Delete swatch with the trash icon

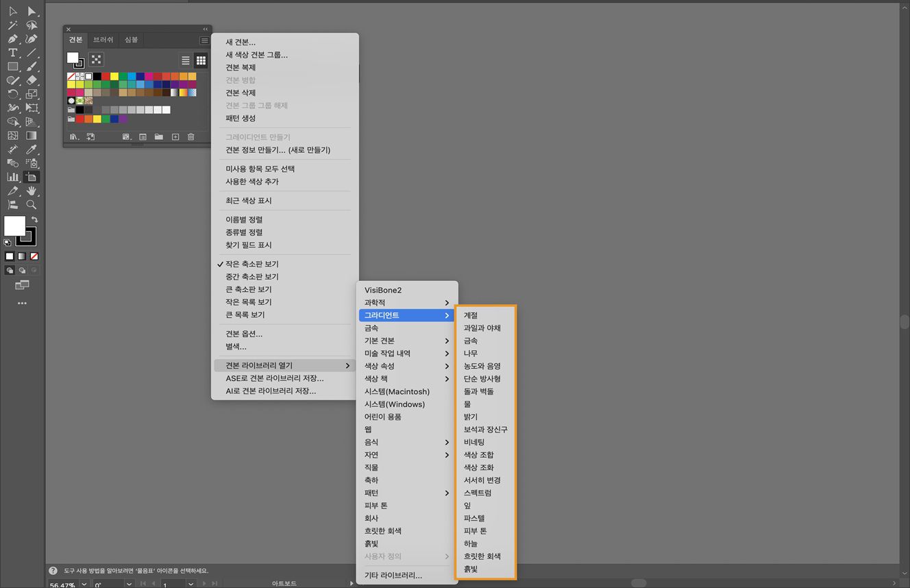pos(191,137)
